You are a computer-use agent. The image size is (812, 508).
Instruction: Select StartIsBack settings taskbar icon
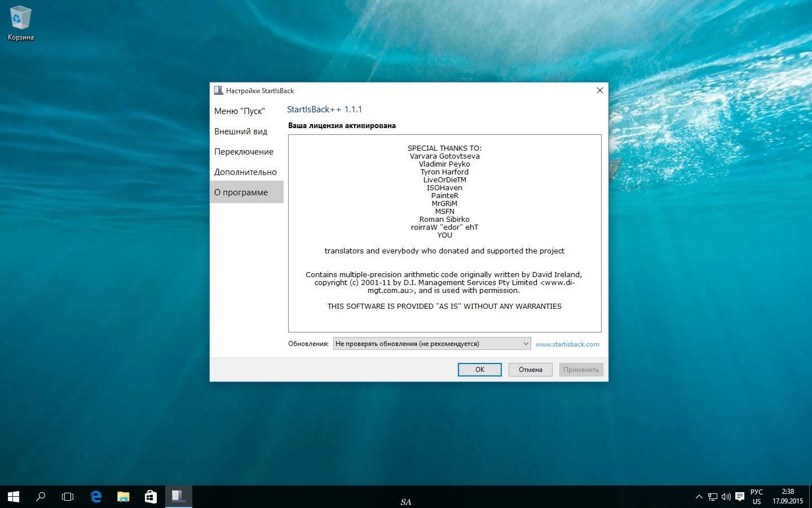pos(178,497)
